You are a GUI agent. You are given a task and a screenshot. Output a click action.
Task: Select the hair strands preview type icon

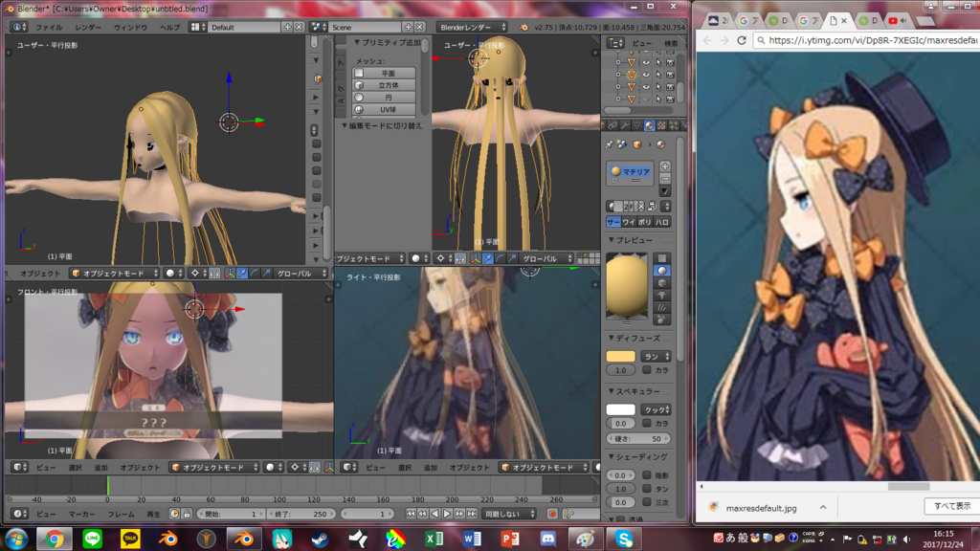[662, 307]
